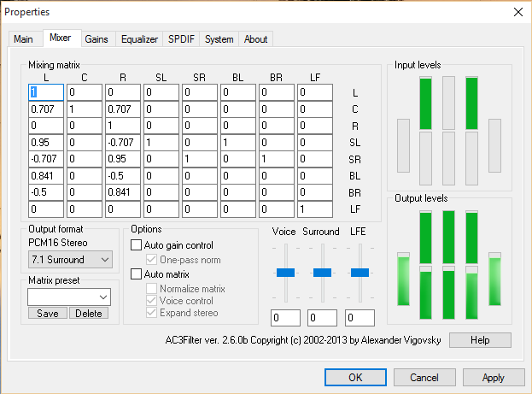Screen dimensions: 532x394
Task: Click the L to C matrix cell containing 0.707
Action: tap(45, 109)
